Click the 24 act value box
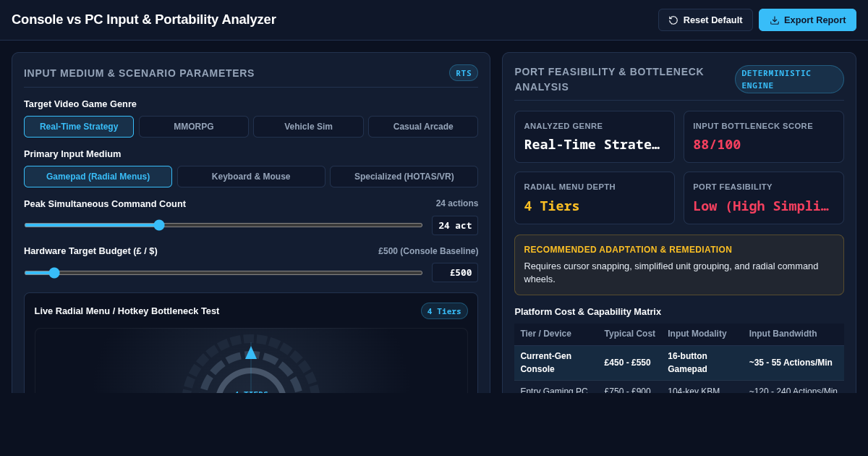This screenshot has width=868, height=456. (455, 225)
